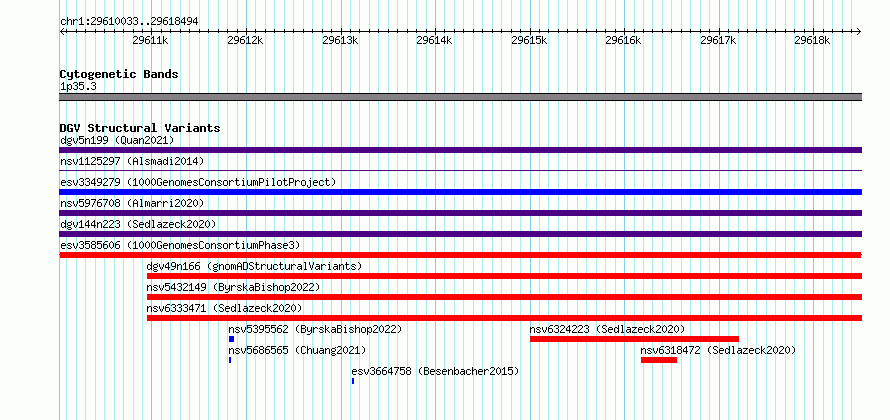The image size is (890, 420).
Task: Click the esv3664758 (Besenbacher2015) blue marker
Action: 353,381
